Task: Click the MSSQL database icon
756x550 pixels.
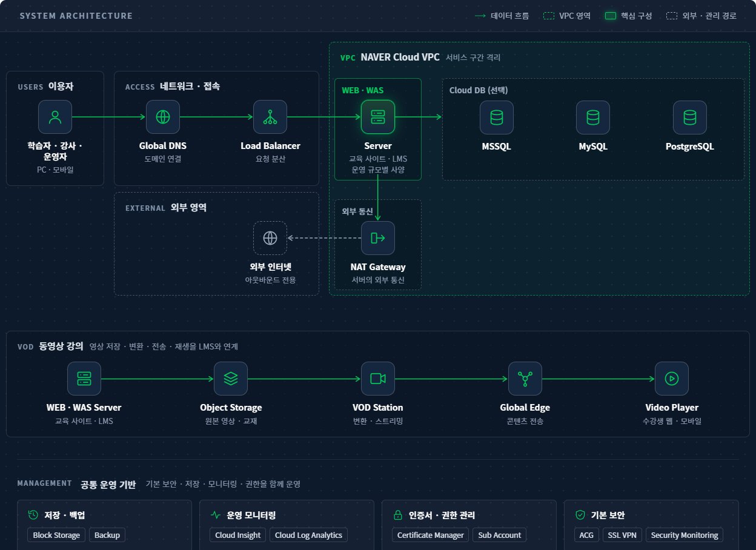Action: [497, 117]
